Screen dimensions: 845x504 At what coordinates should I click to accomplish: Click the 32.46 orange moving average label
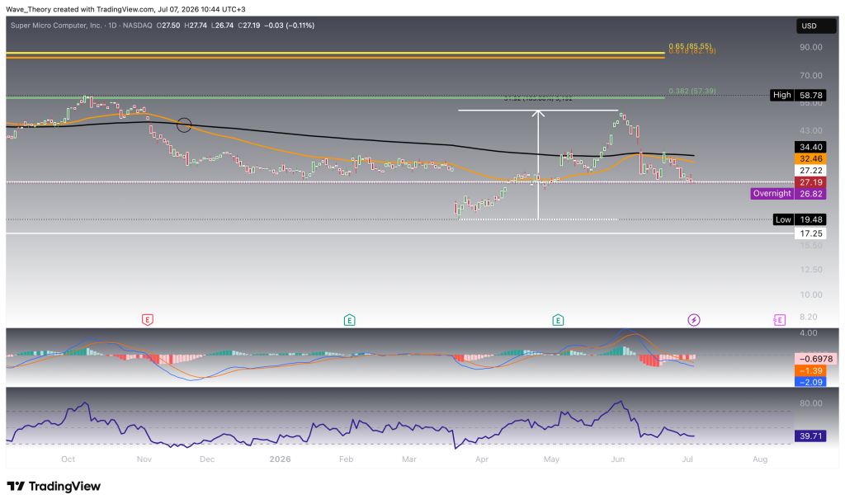[810, 159]
